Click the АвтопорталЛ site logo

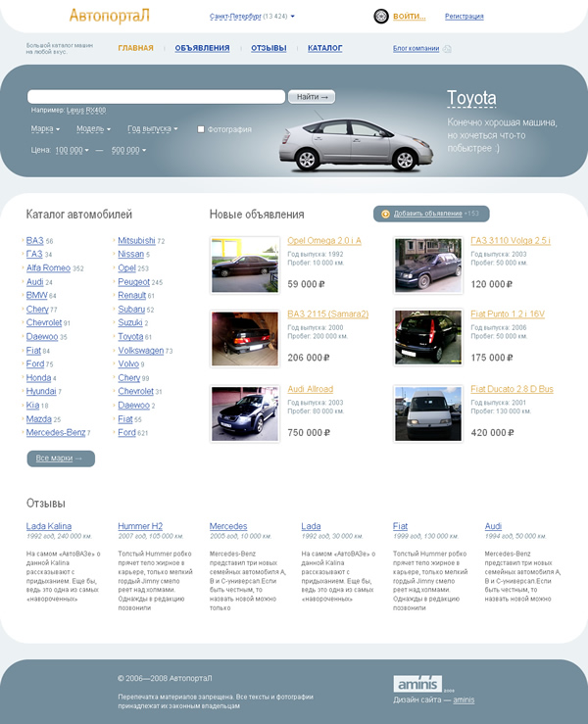pyautogui.click(x=110, y=16)
